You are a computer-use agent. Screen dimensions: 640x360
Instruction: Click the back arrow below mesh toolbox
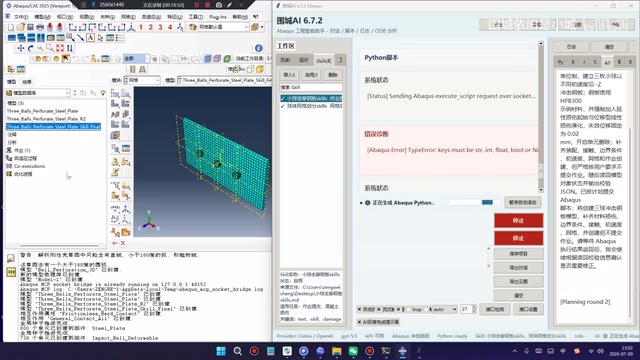point(115,243)
